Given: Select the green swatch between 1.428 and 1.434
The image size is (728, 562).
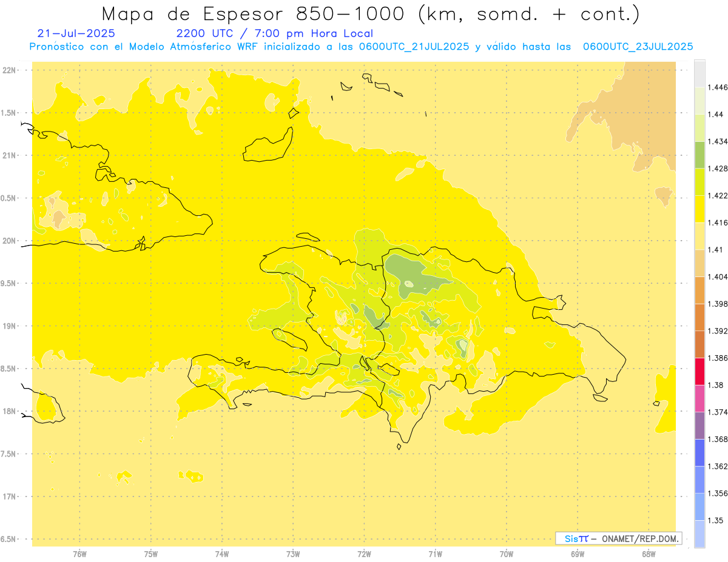Looking at the screenshot, I should point(699,155).
